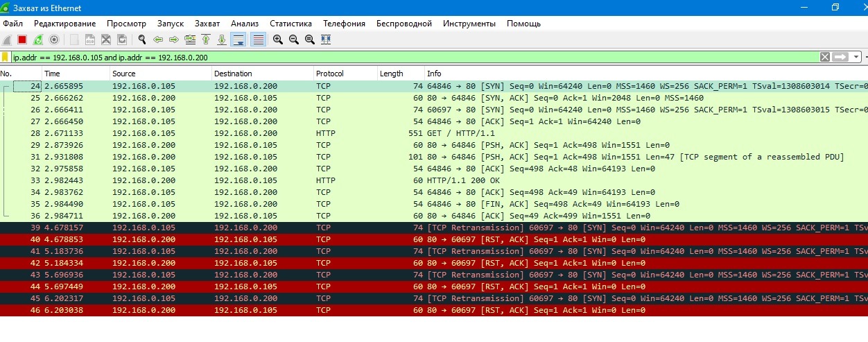Clear the display filter with X button
868x342 pixels.
point(824,57)
